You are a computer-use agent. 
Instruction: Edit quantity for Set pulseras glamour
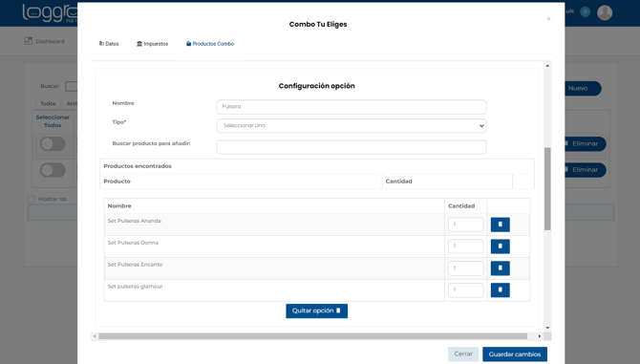pos(466,290)
